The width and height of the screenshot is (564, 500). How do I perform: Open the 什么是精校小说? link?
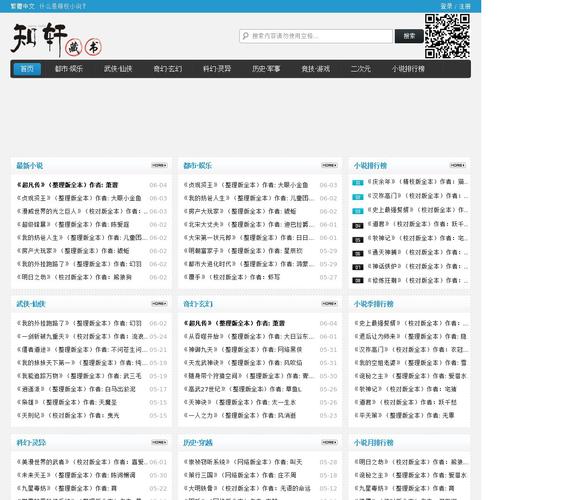(63, 6)
